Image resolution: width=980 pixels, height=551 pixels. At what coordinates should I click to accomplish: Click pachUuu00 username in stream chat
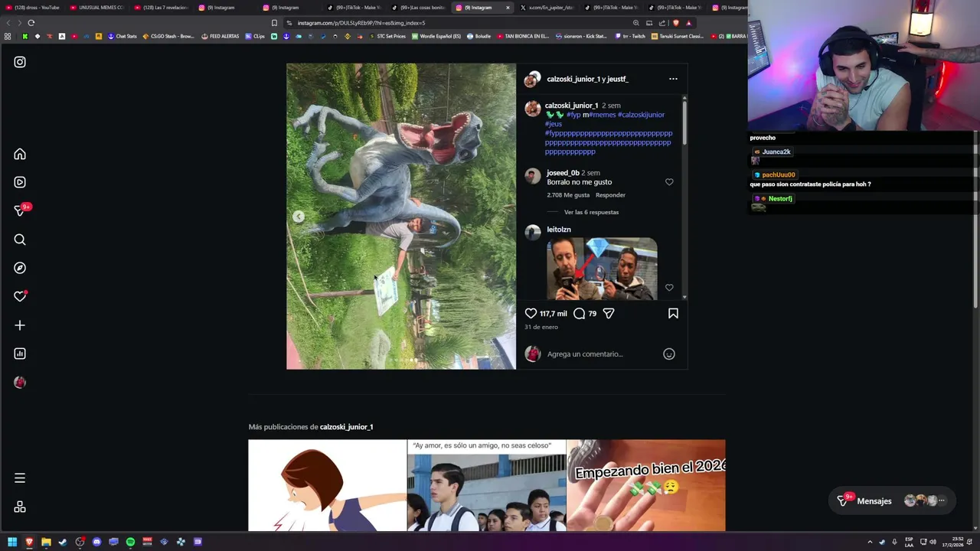point(779,174)
